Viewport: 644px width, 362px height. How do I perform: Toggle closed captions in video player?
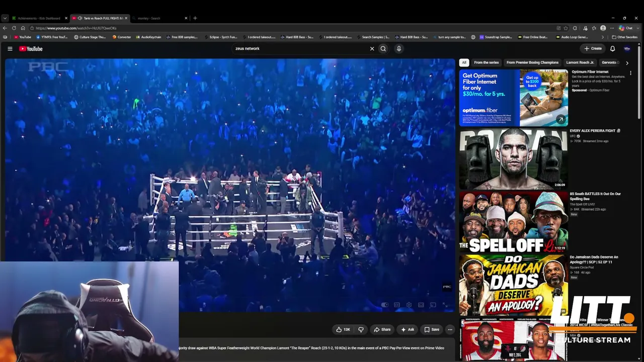tap(397, 305)
